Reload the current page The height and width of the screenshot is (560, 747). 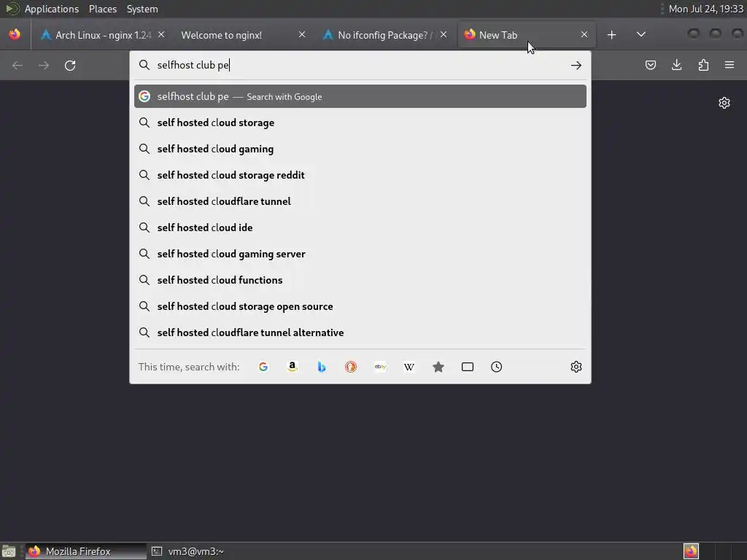(x=70, y=65)
